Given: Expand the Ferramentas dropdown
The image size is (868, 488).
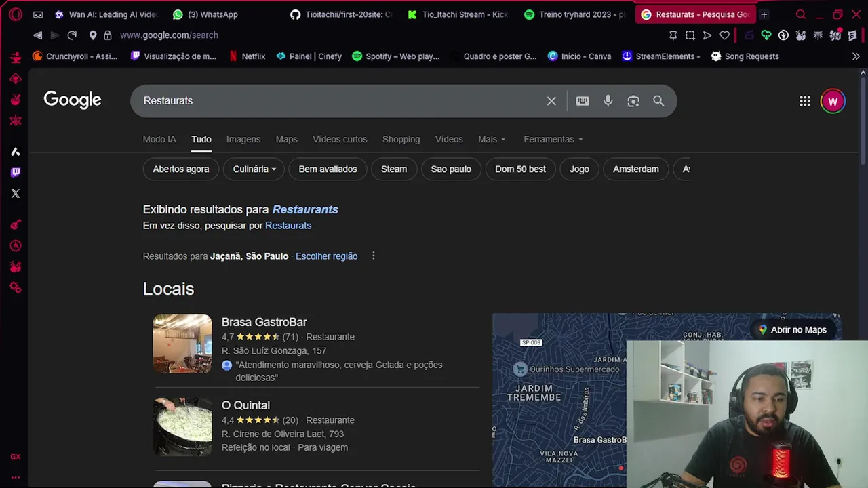Looking at the screenshot, I should point(553,139).
